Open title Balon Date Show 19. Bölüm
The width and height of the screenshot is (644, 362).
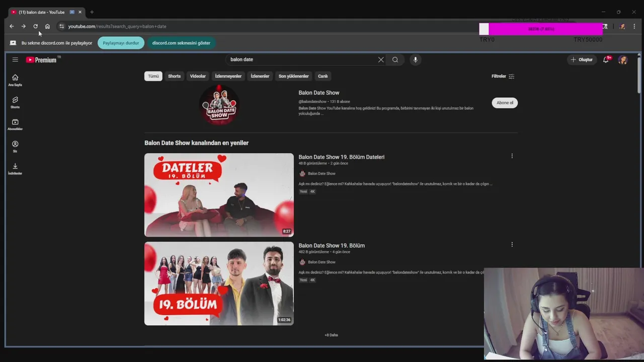(x=332, y=245)
